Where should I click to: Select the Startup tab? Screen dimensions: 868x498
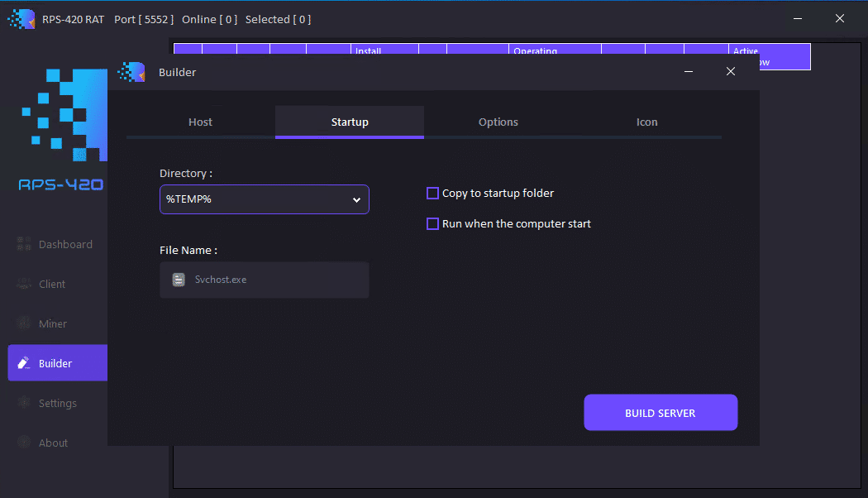[350, 122]
